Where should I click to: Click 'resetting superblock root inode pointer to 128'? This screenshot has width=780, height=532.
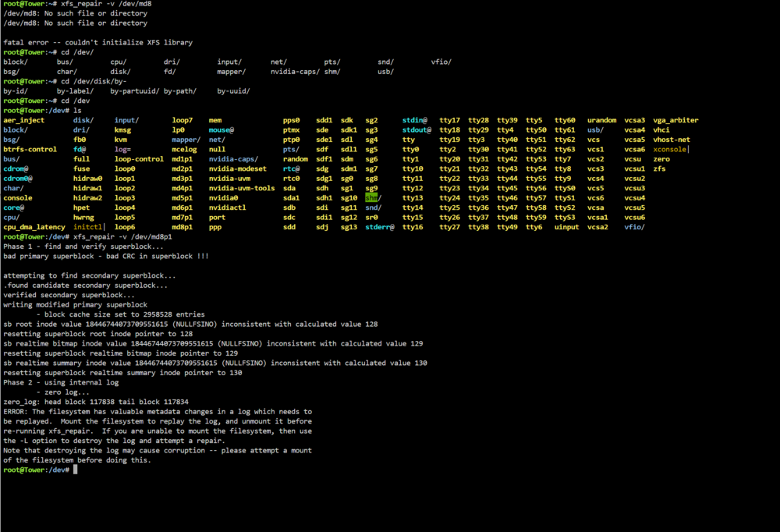[x=97, y=334]
